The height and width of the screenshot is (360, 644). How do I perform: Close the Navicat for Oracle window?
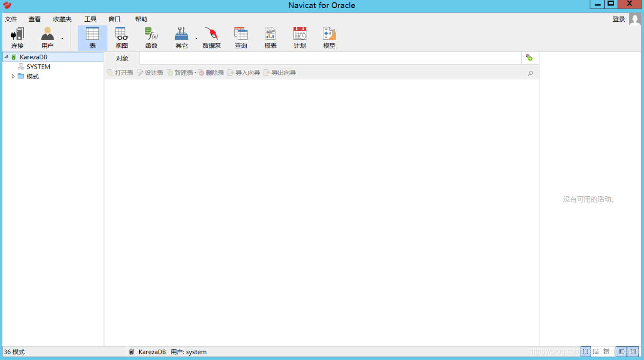click(630, 4)
